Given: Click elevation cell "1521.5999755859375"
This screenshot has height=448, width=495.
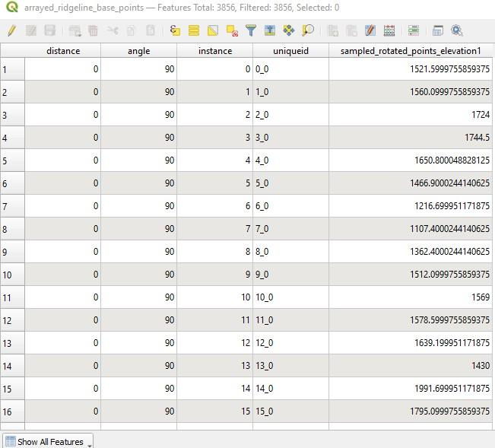Looking at the screenshot, I should pos(411,69).
